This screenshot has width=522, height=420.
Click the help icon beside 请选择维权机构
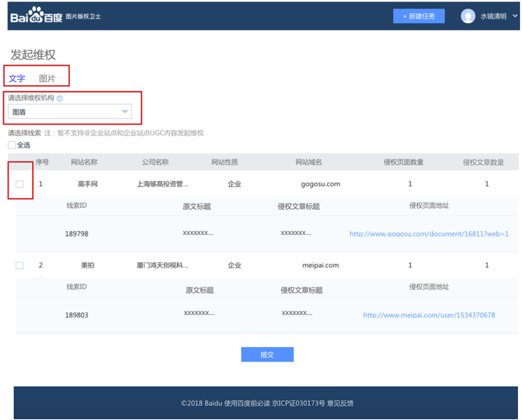60,99
